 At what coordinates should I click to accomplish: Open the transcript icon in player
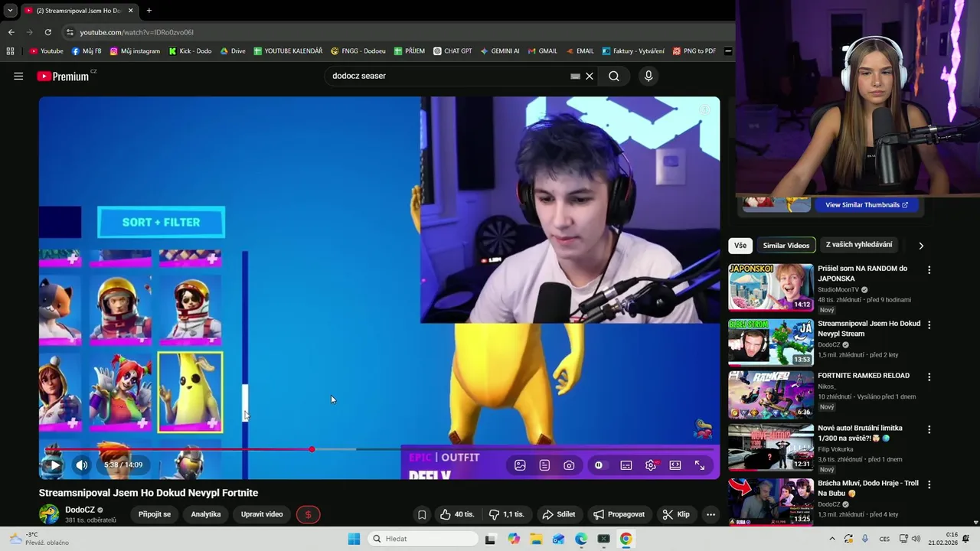point(544,465)
